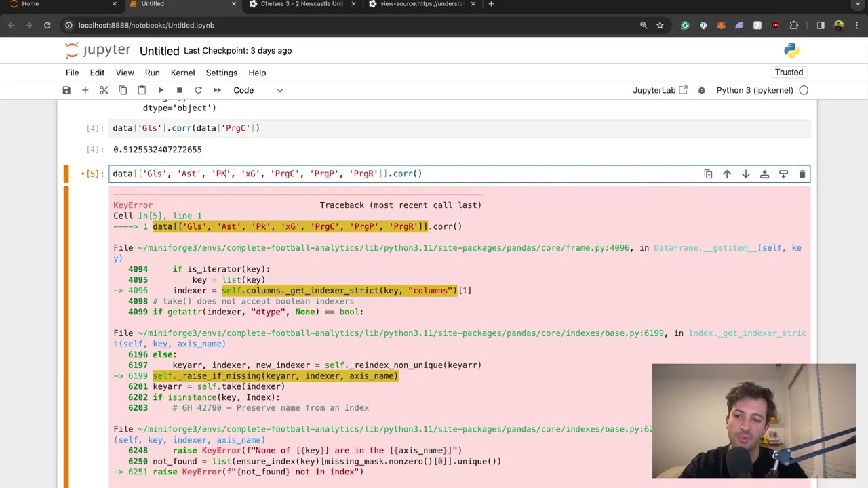Open the Settings menu
The image size is (868, 488).
(222, 73)
